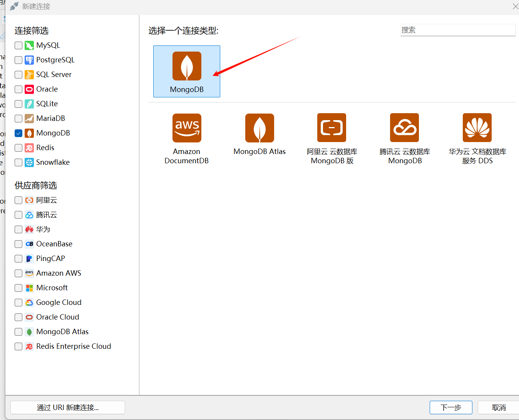The image size is (519, 420).
Task: Check the Redis filter checkbox
Action: tap(18, 148)
